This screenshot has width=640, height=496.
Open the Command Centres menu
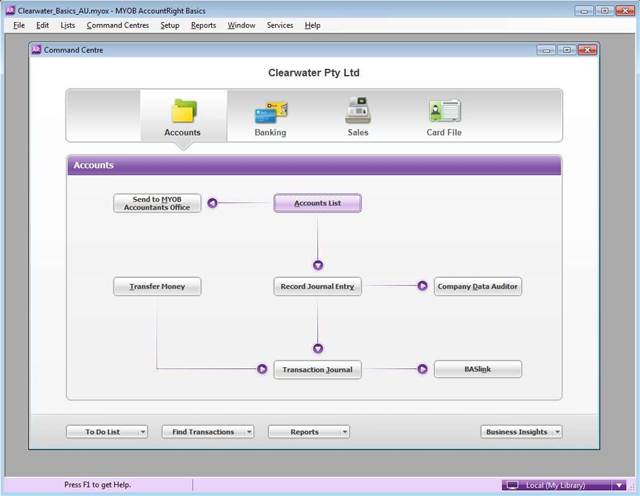[x=118, y=25]
